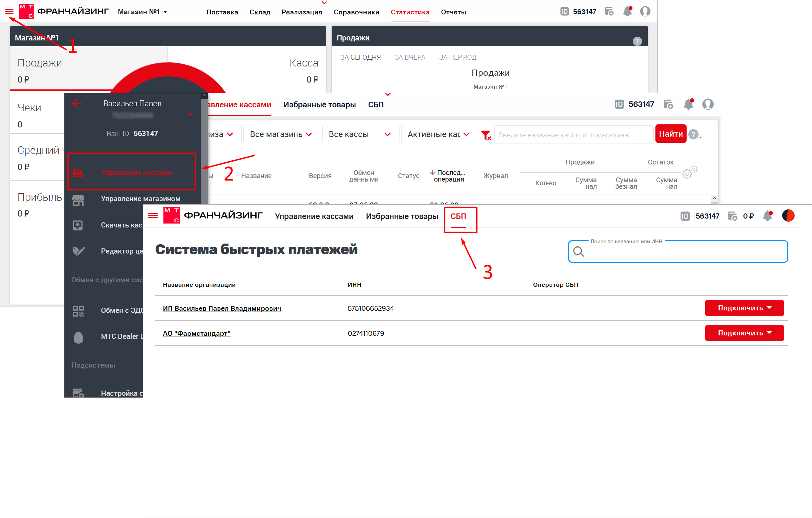Open hamburger menu in СБП window
This screenshot has width=812, height=518.
tap(153, 215)
